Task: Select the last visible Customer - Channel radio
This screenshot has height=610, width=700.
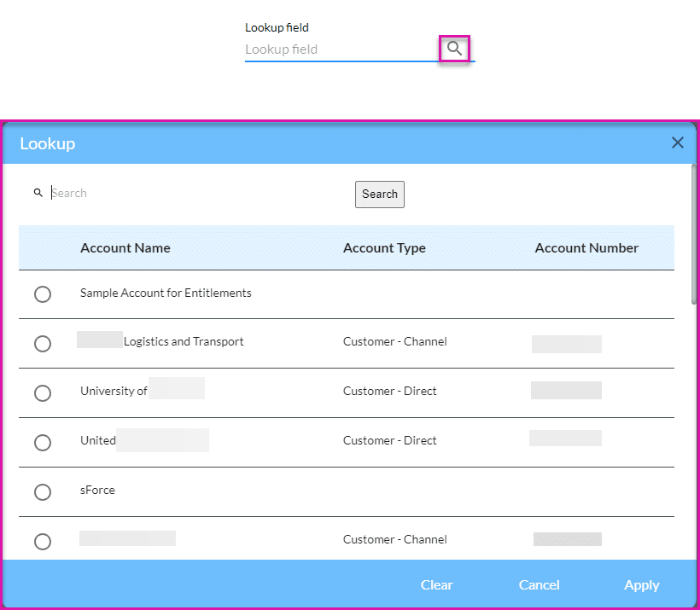Action: click(x=43, y=542)
